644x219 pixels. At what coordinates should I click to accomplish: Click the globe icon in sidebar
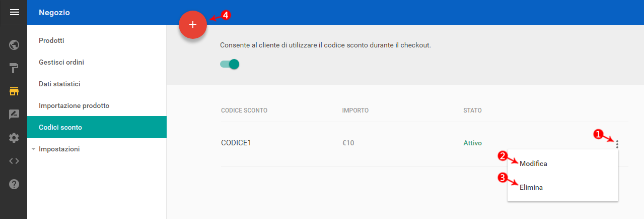pos(14,45)
